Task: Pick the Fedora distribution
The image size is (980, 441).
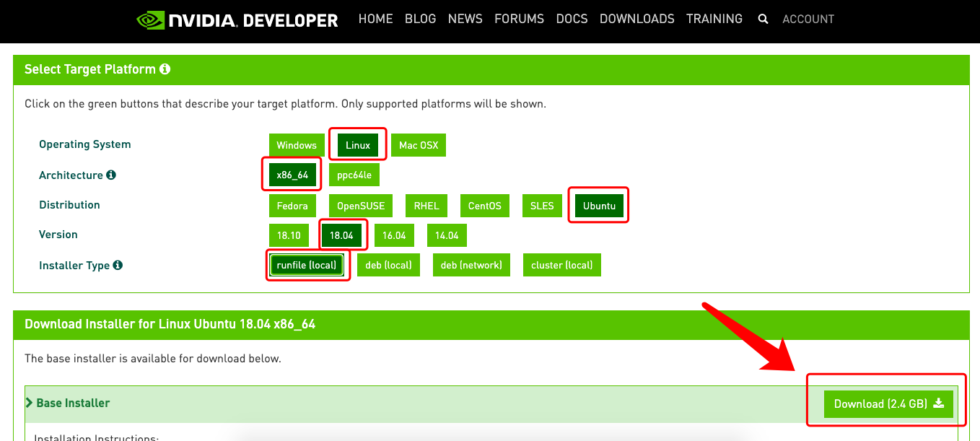Action: 292,206
